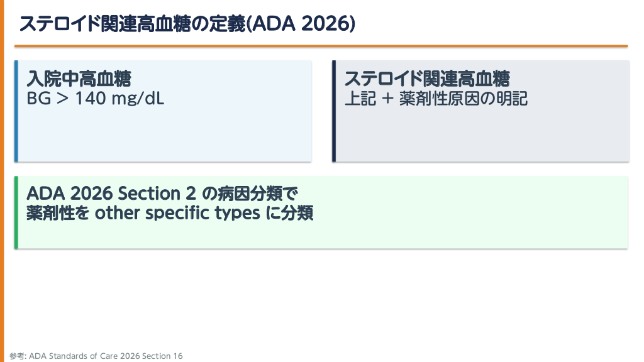Screen dimensions: 644x362
Task: Click the ステロイド関連高血糖 heading in gray card
Action: click(427, 79)
